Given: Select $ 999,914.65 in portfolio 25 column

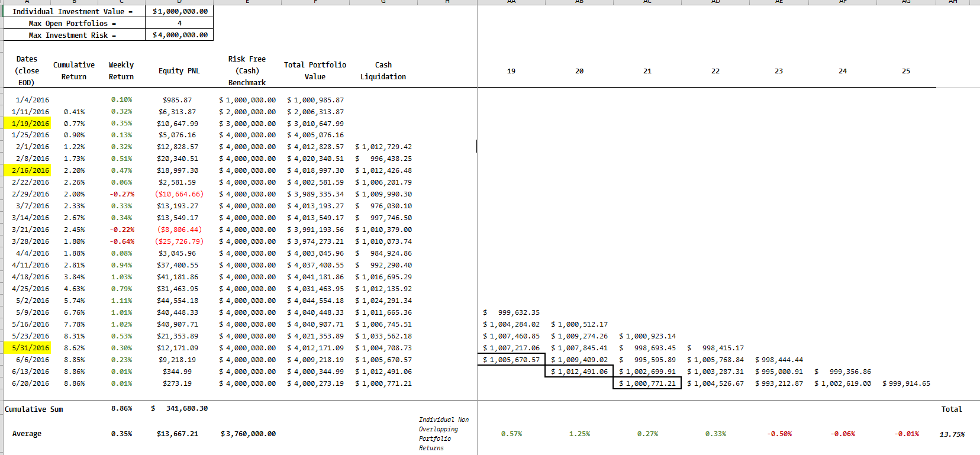Looking at the screenshot, I should click(x=906, y=383).
